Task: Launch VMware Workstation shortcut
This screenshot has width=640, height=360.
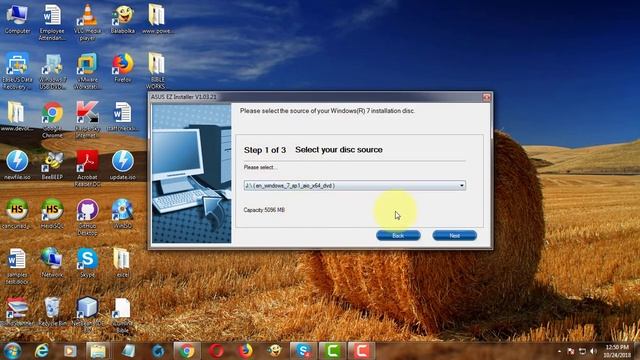Action: click(x=87, y=71)
